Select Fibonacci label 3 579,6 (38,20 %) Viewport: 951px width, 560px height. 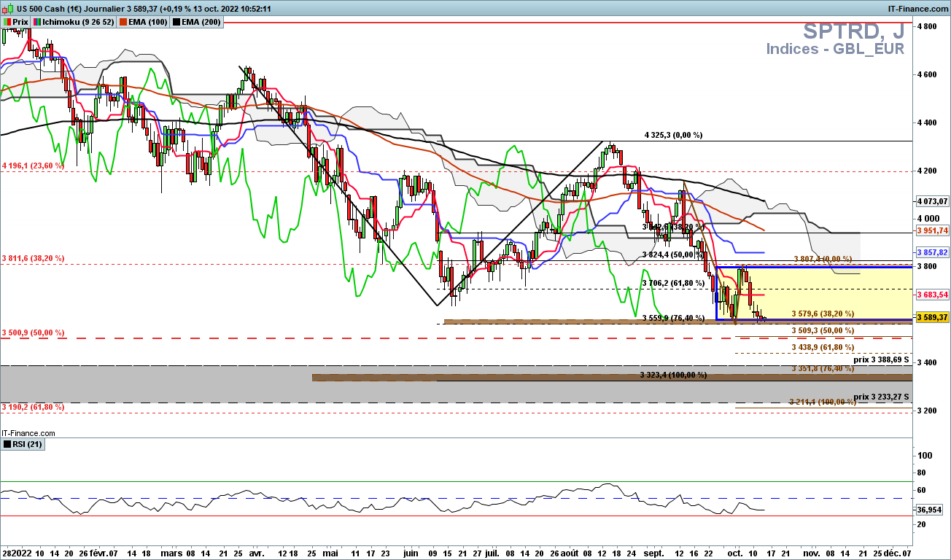pyautogui.click(x=823, y=314)
